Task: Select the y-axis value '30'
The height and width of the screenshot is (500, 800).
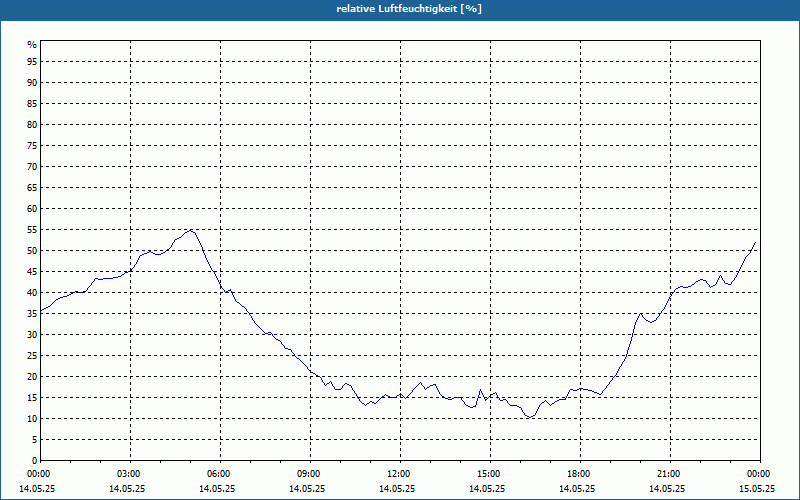Action: click(x=32, y=335)
